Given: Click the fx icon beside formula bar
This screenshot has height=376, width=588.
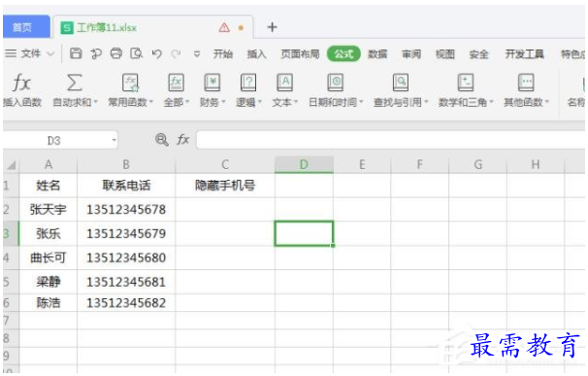Looking at the screenshot, I should 183,139.
